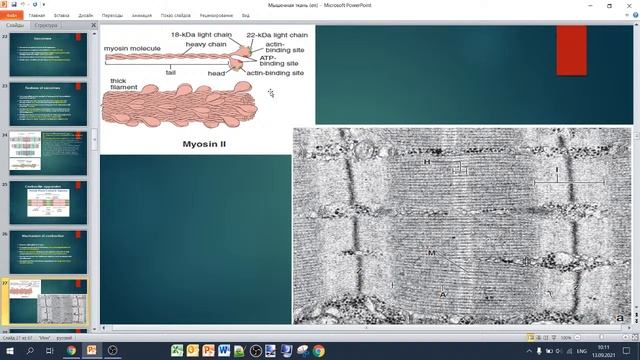Viewport: 640px width, 360px height.
Task: Click active PowerPoint taskbar button
Action: pos(91,351)
